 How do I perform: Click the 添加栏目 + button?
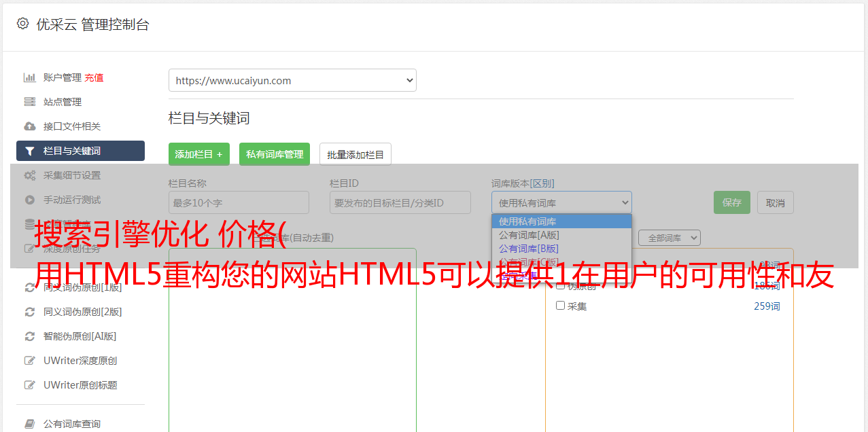199,154
